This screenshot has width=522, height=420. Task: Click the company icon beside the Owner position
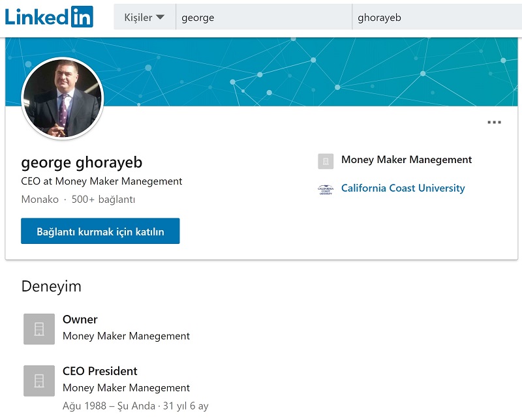[39, 329]
